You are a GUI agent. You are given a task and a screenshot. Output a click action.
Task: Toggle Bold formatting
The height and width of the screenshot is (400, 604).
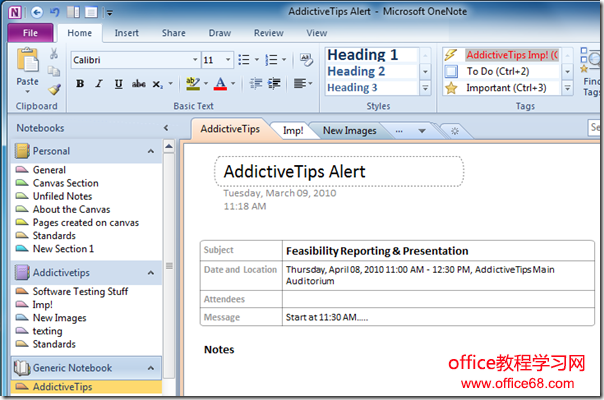click(x=80, y=84)
